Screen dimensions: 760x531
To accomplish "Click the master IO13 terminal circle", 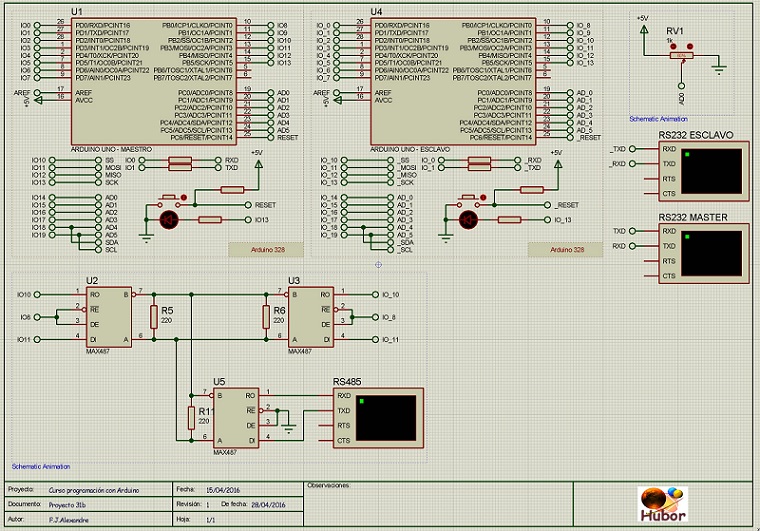I will (248, 220).
